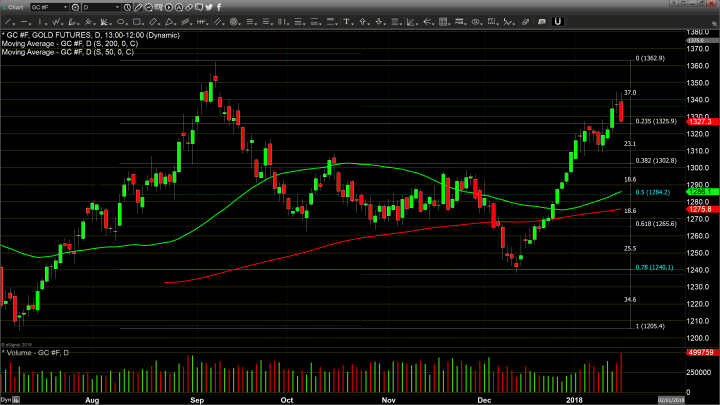This screenshot has height=405, width=720.
Task: Select the down arrow marker tool
Action: click(379, 22)
